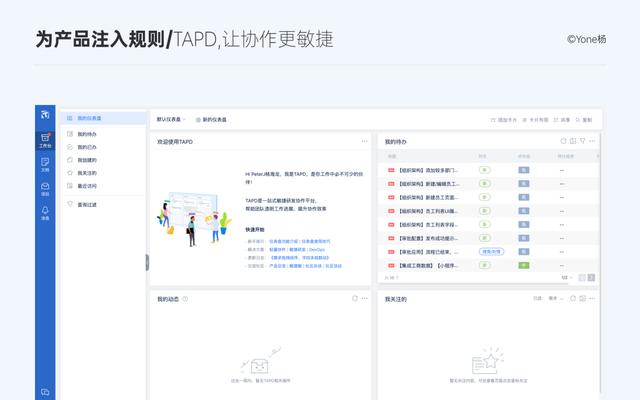The height and width of the screenshot is (400, 640).
Task: Click the TAPD logo in blue sidebar
Action: point(45,115)
